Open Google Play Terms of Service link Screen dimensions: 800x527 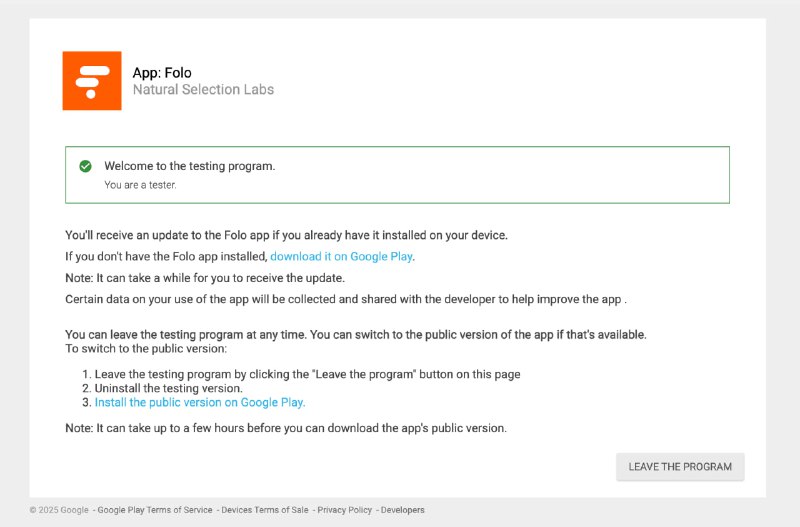tap(154, 510)
